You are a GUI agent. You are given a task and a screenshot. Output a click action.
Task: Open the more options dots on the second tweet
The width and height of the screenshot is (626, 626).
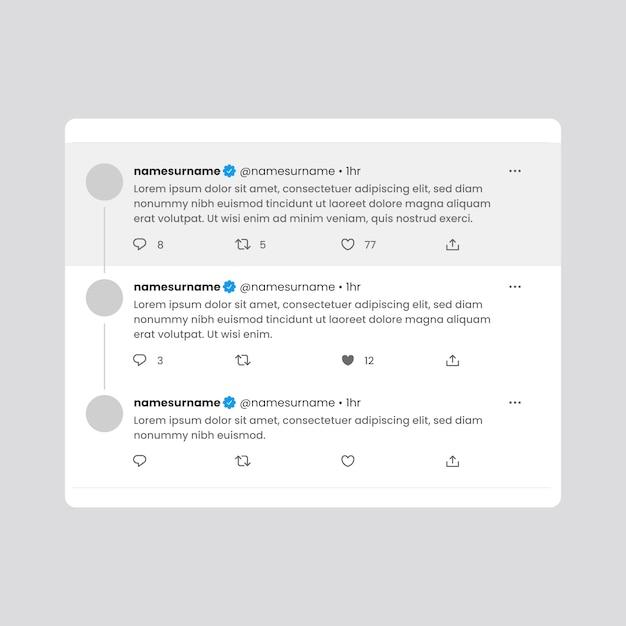pos(515,287)
